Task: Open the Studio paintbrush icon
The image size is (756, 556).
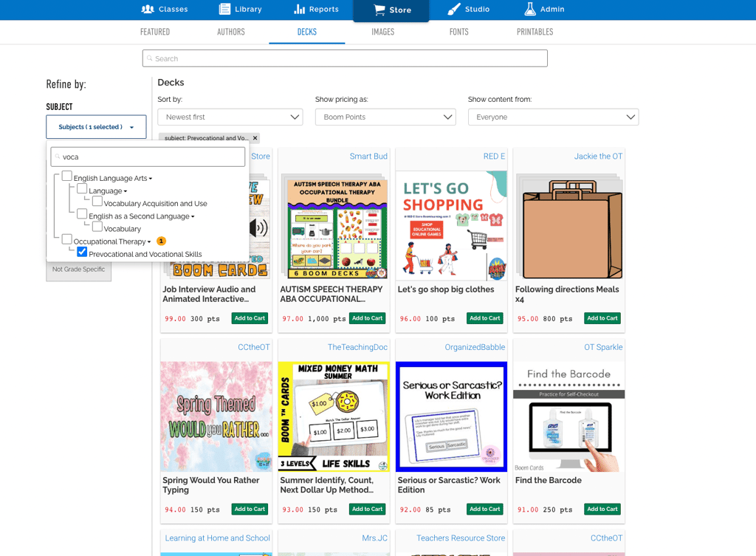Action: (454, 10)
